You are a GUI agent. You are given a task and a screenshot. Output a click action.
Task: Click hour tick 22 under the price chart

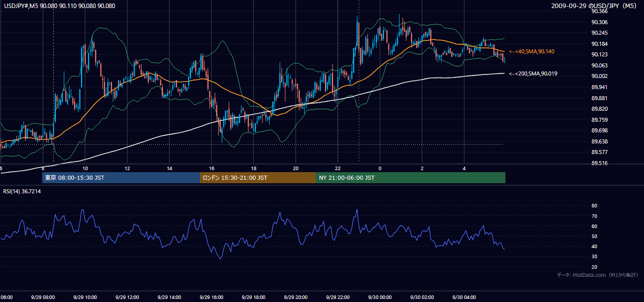point(338,168)
